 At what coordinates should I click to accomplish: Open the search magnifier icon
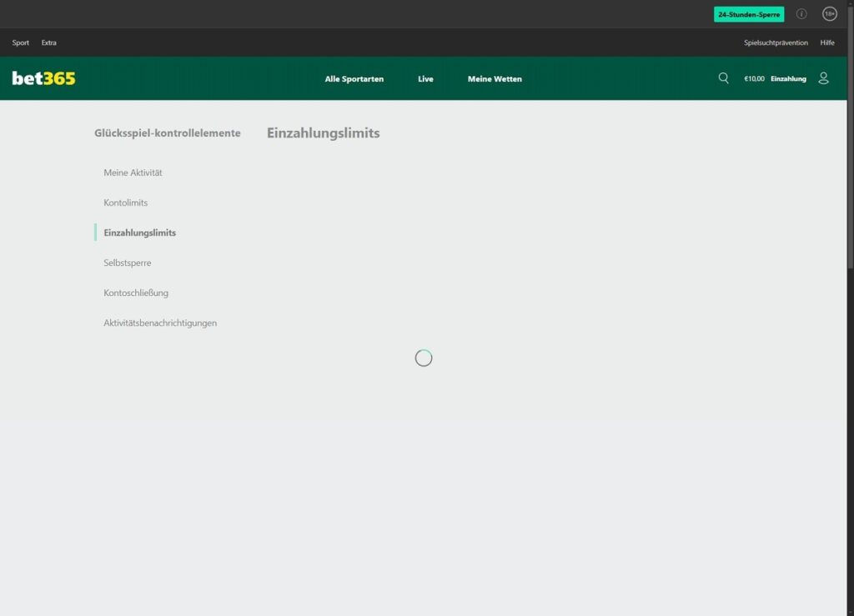723,78
